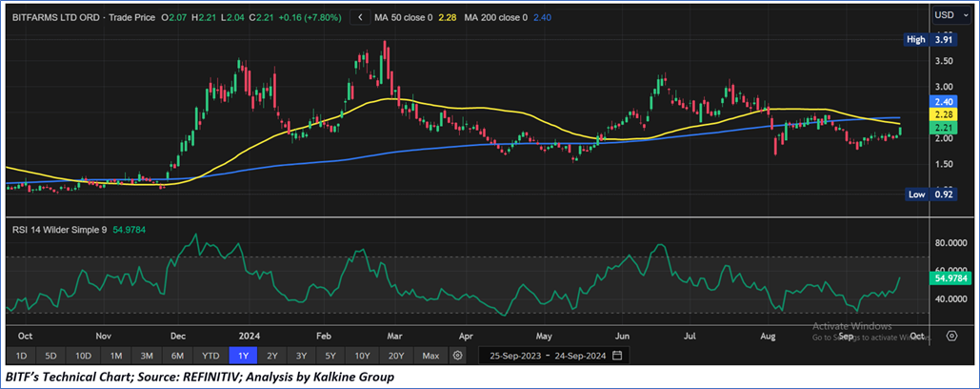Switch to 1M time range
Screen dimensions: 980x389
coord(115,356)
